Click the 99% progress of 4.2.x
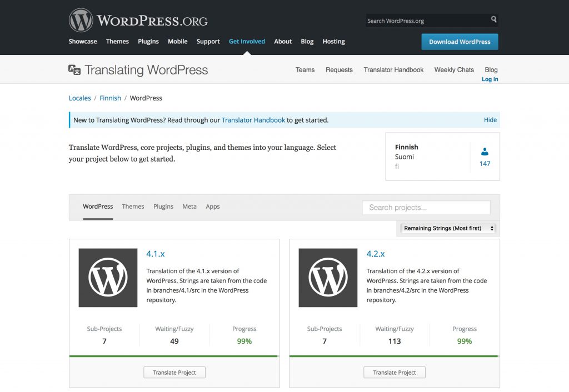The image size is (569, 392). pyautogui.click(x=465, y=341)
